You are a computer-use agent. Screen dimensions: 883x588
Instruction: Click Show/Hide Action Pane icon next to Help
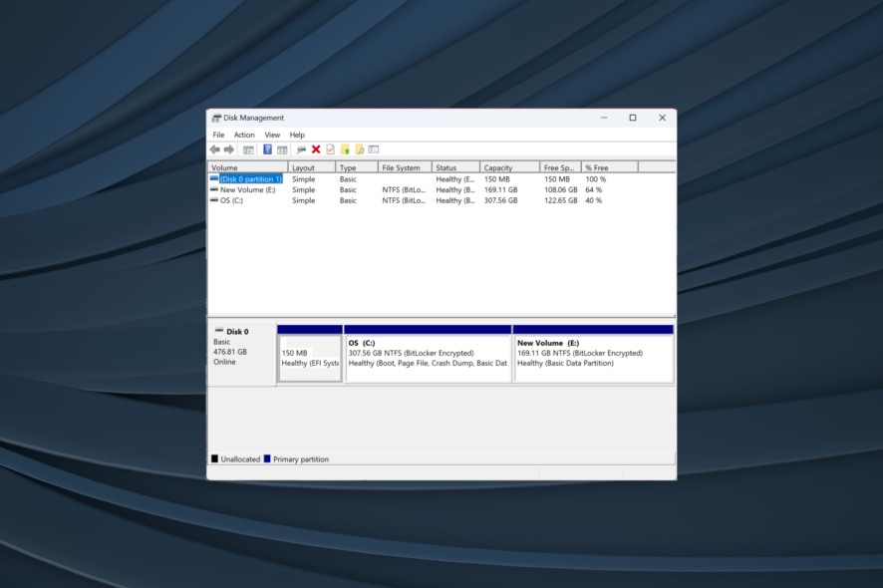point(282,149)
